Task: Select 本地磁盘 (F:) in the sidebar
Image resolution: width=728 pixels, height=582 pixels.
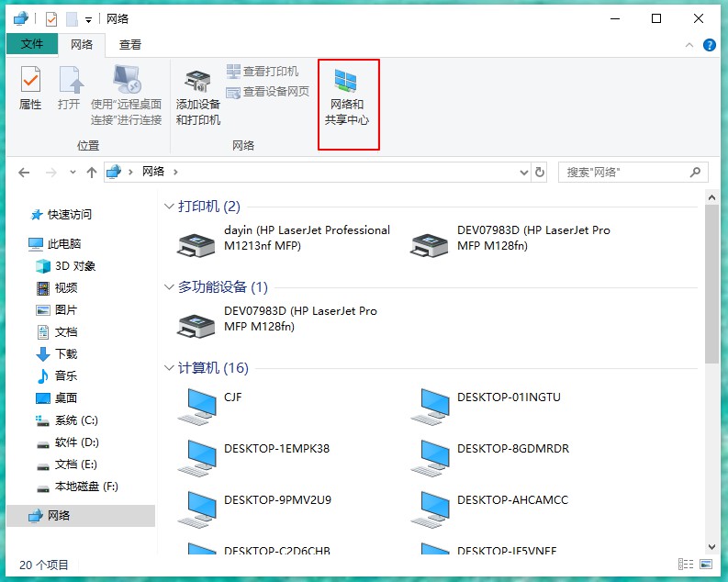Action: tap(85, 487)
